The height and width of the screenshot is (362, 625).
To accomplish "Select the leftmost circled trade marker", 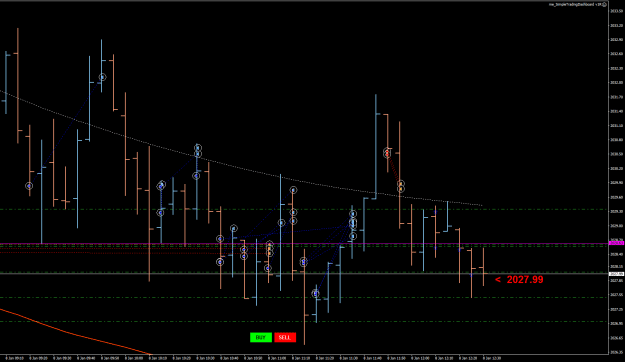I will pyautogui.click(x=29, y=186).
